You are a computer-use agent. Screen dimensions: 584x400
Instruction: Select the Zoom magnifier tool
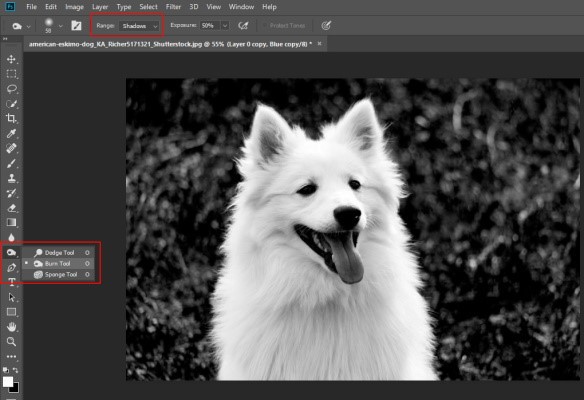(11, 342)
